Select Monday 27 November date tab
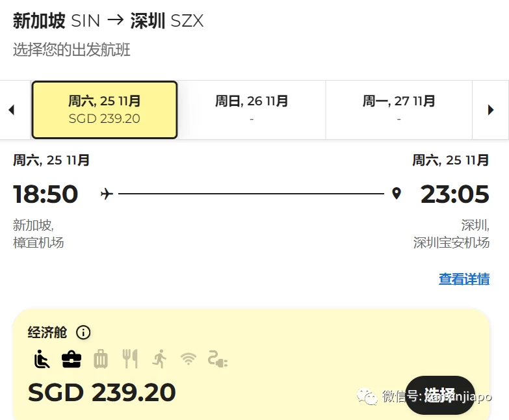This screenshot has height=420, width=509. 398,110
